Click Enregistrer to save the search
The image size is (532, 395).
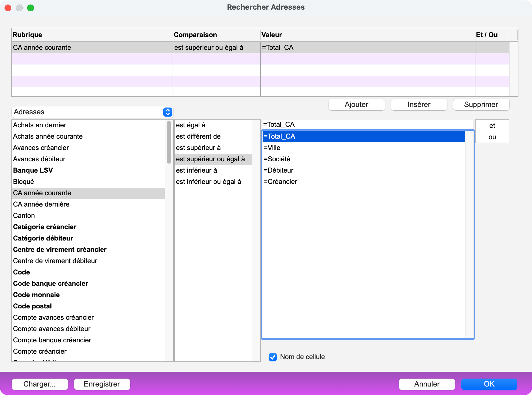pos(102,384)
